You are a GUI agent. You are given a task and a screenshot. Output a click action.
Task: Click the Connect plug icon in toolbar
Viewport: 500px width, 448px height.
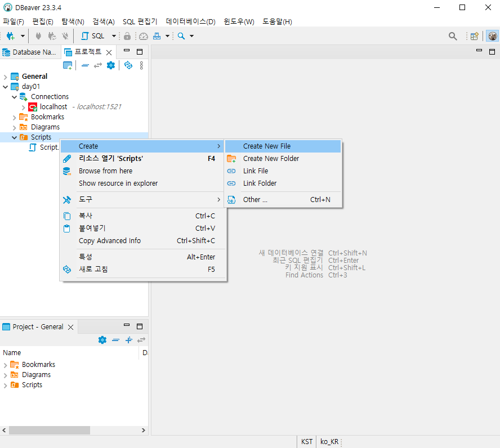38,36
